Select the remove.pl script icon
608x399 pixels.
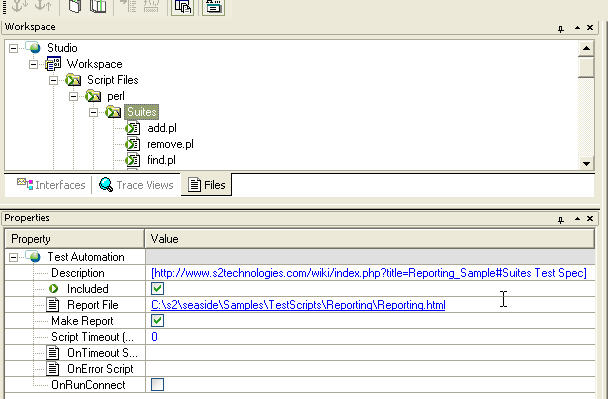(x=133, y=144)
